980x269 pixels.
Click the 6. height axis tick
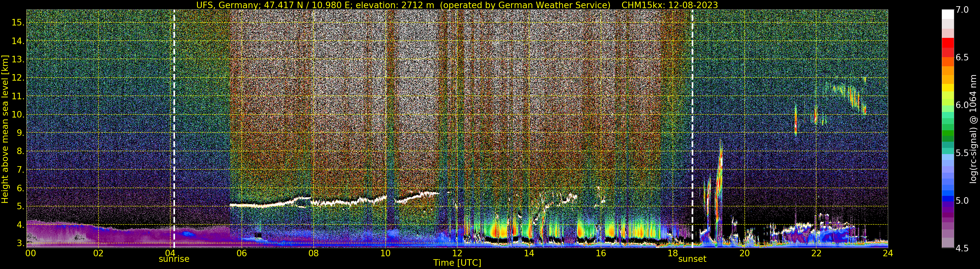point(21,188)
